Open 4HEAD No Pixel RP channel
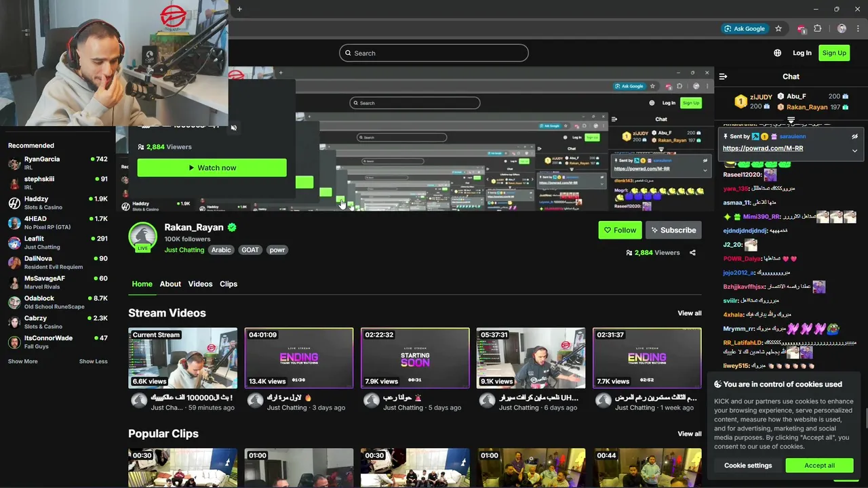This screenshot has width=868, height=488. pos(58,223)
